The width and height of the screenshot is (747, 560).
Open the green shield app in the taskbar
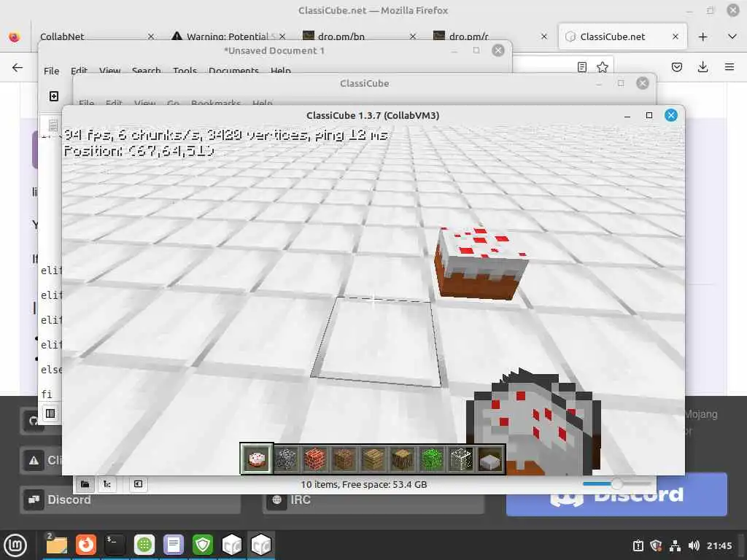click(203, 545)
